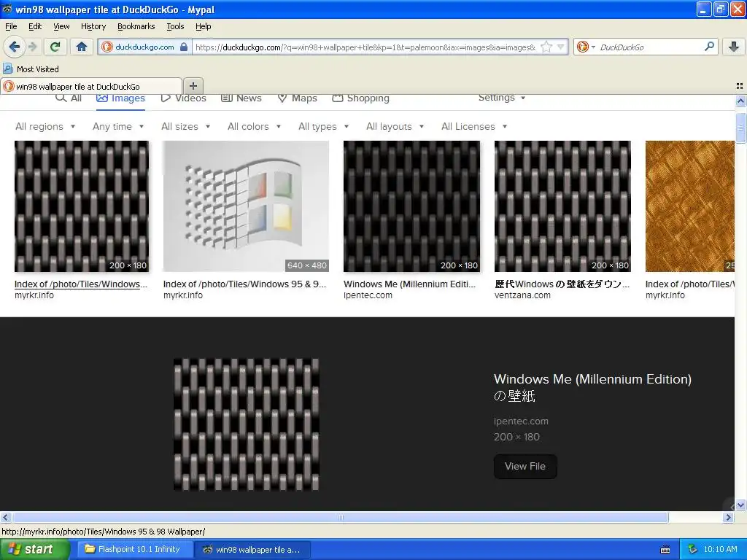Open the Windows Me (Millennium Editi... result title
The height and width of the screenshot is (560, 747).
point(410,284)
